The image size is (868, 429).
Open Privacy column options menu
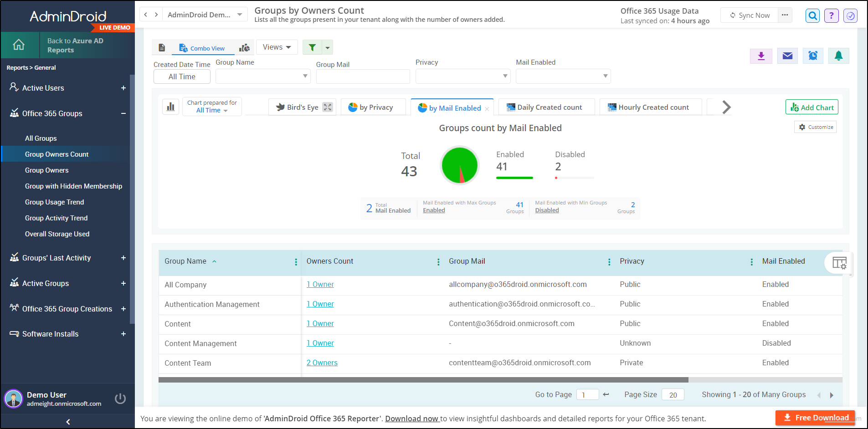click(x=751, y=262)
